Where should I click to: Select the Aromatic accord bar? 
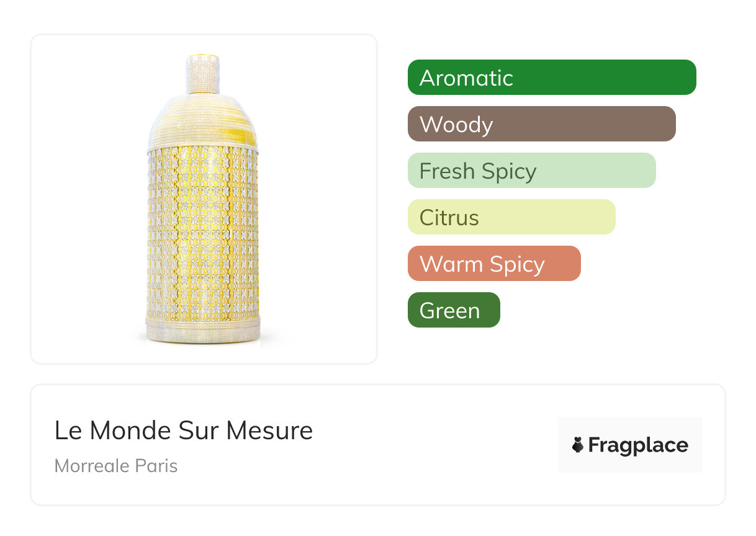point(552,78)
